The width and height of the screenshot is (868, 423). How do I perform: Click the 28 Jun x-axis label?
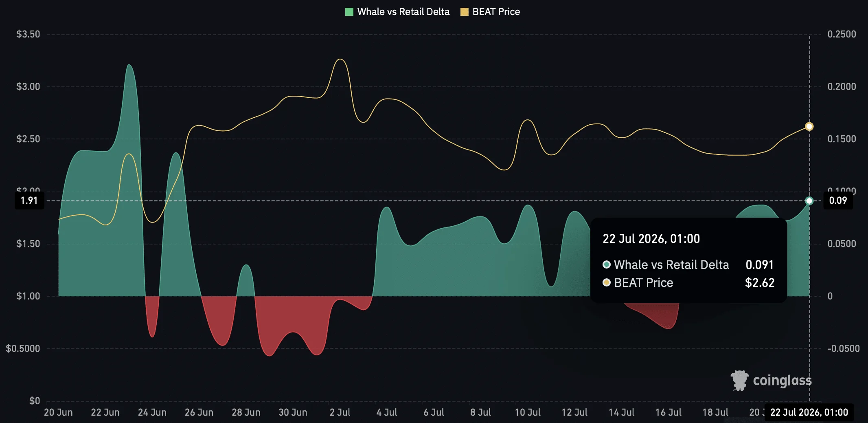point(246,412)
